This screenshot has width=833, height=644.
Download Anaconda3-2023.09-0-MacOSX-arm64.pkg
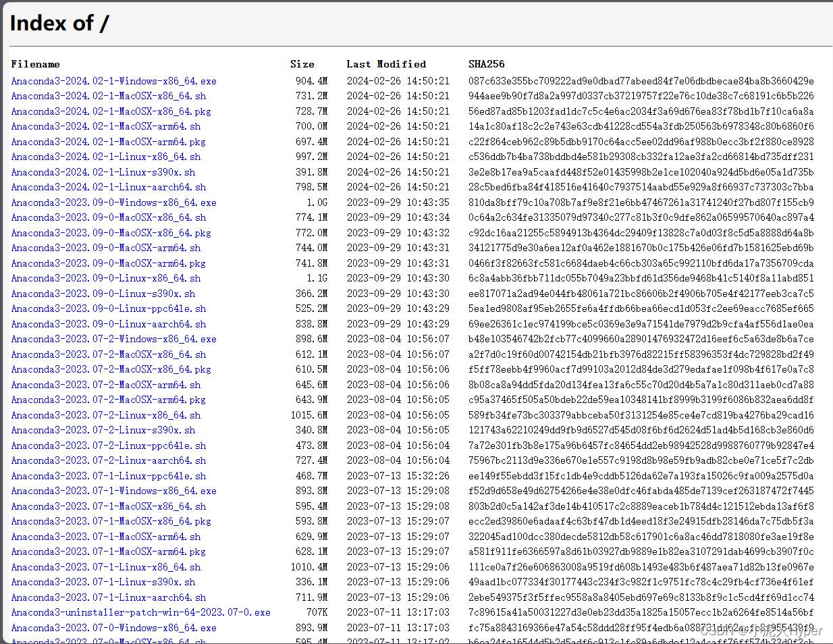coord(108,263)
